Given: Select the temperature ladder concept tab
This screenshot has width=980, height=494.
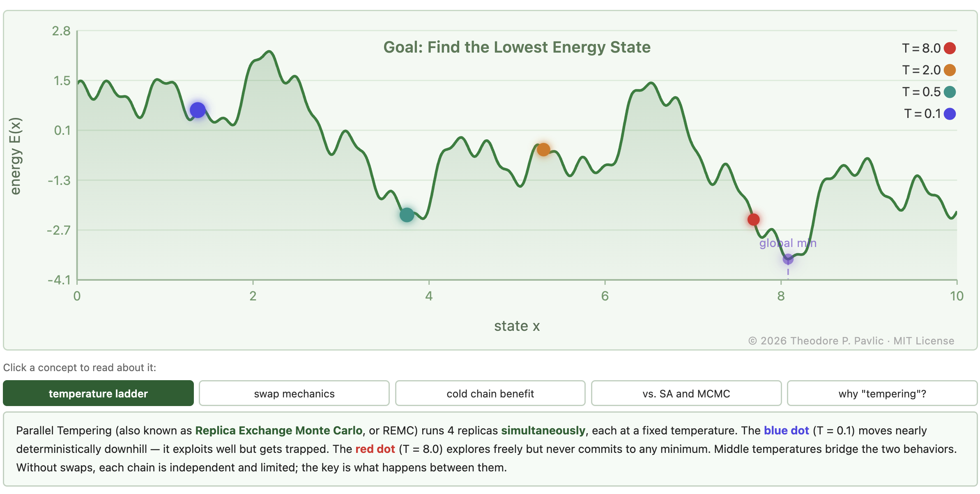Looking at the screenshot, I should 98,393.
